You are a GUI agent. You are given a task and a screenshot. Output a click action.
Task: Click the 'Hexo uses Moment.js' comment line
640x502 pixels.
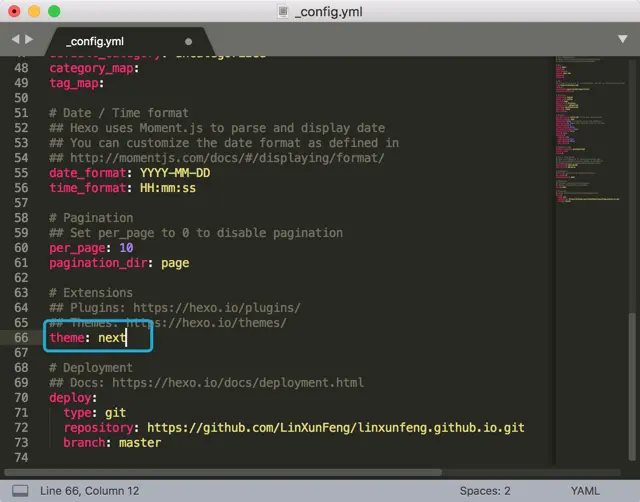[x=217, y=128]
